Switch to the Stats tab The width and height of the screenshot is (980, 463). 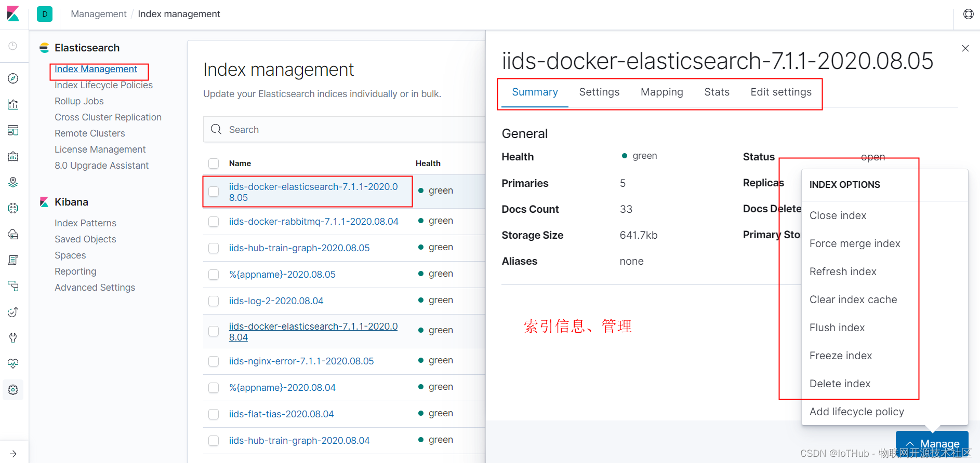click(717, 92)
